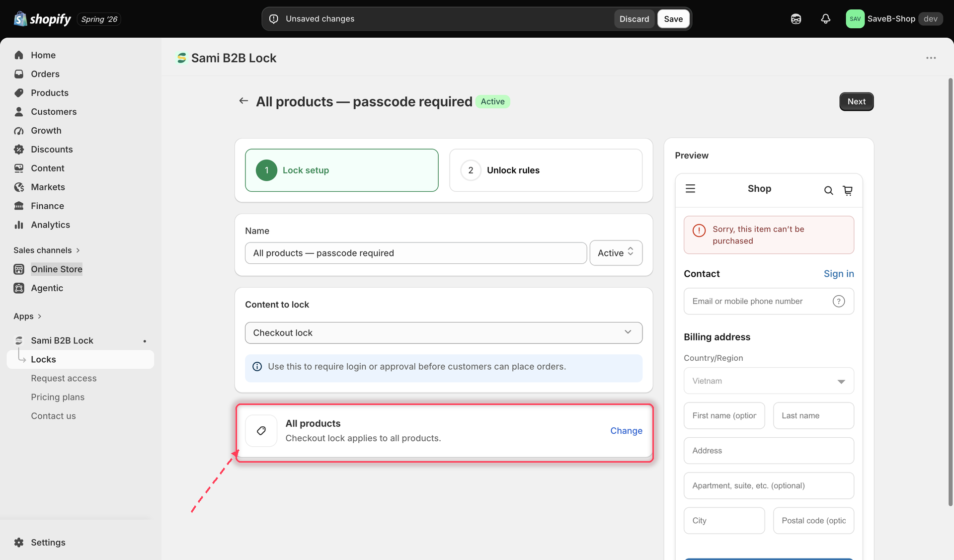
Task: Click the SAV store avatar
Action: [x=855, y=19]
